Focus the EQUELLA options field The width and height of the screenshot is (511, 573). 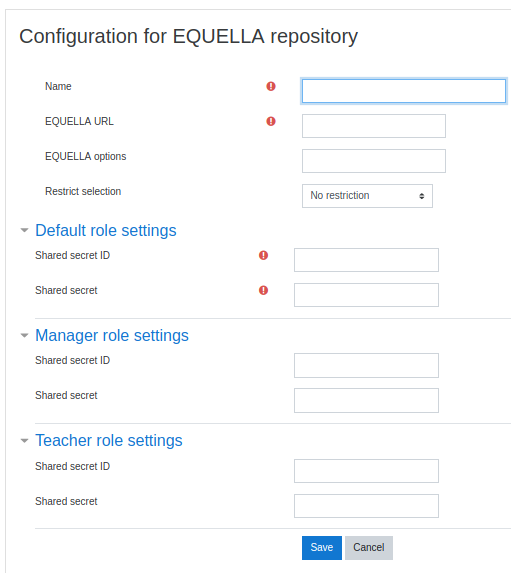click(x=374, y=161)
